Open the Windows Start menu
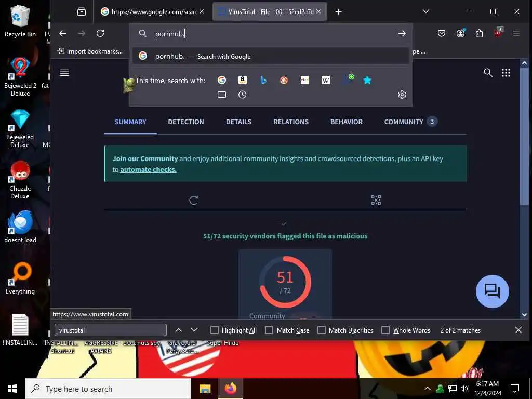The image size is (532, 399). pos(12,389)
